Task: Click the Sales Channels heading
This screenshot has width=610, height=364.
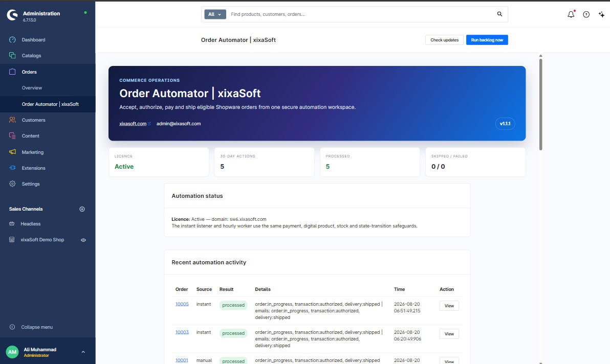Action: click(x=26, y=209)
